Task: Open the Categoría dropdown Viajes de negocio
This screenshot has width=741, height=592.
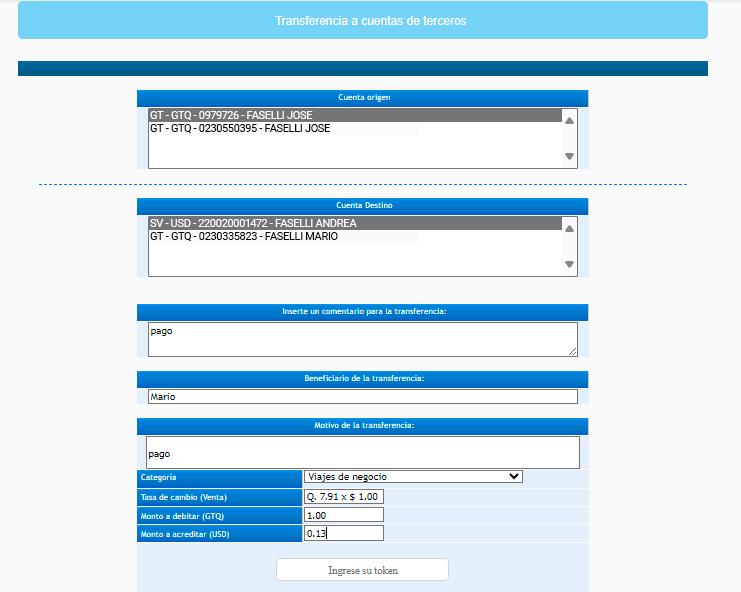Action: 414,477
